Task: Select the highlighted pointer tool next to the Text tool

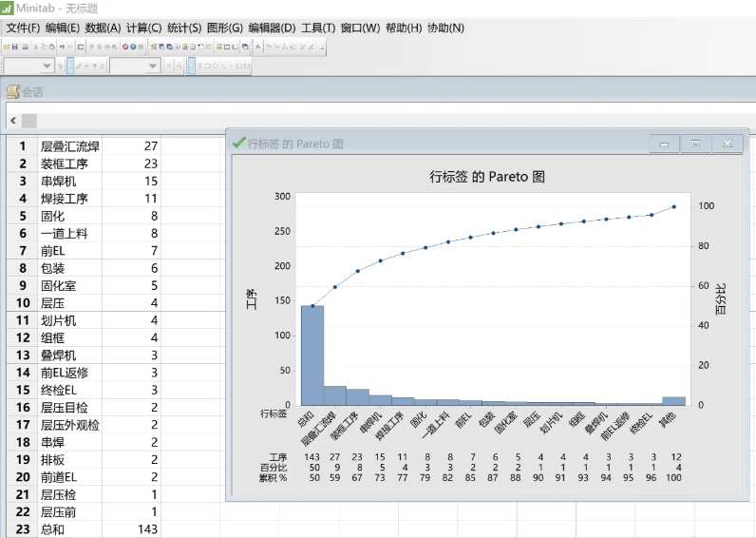Action: (x=192, y=66)
